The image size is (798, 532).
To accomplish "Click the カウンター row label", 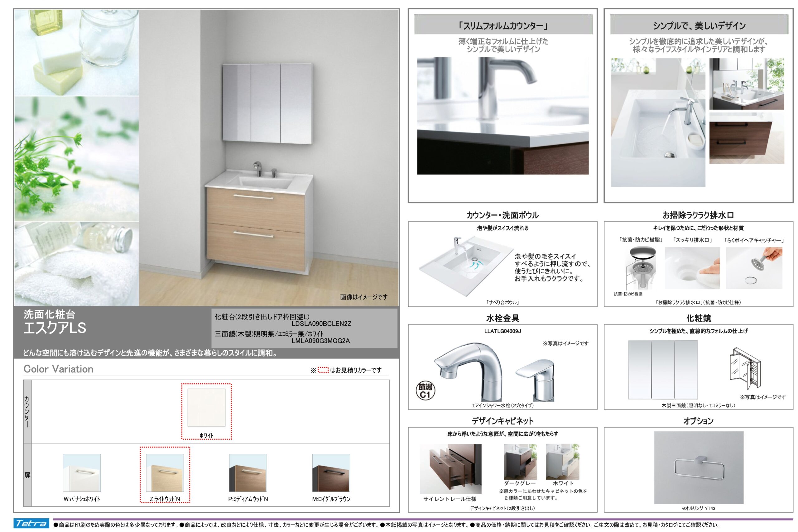I will [x=26, y=412].
